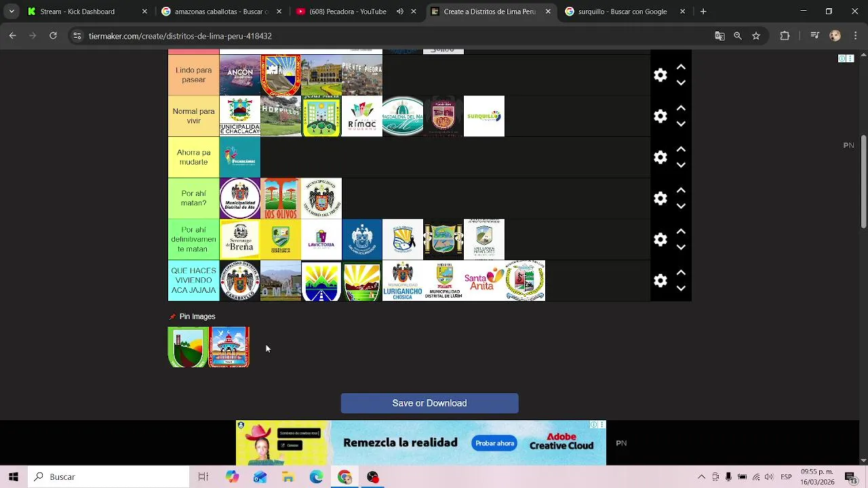This screenshot has width=868, height=488.
Task: Open Windows Start menu
Action: (x=14, y=477)
